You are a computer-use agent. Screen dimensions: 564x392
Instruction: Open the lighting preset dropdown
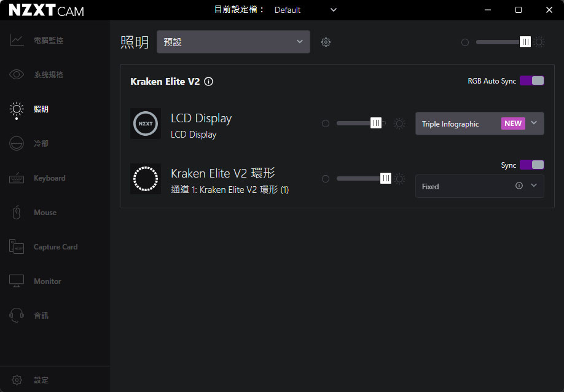tap(233, 42)
